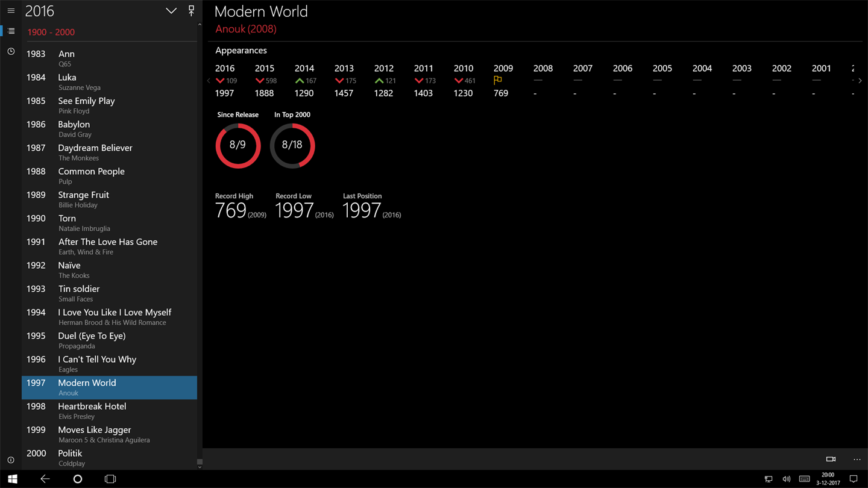Select I Can't Tell You Why

click(109, 364)
